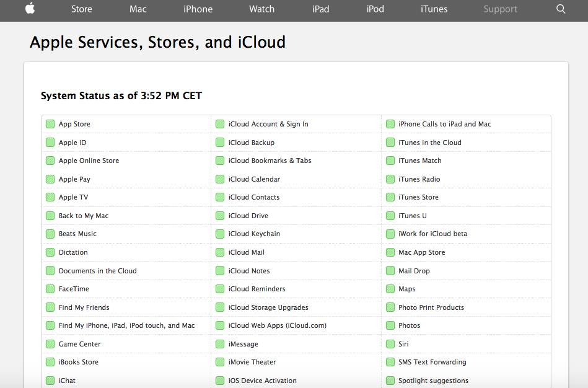Open the iPod navigation item
Screen dimensions: 588x388
coord(375,9)
